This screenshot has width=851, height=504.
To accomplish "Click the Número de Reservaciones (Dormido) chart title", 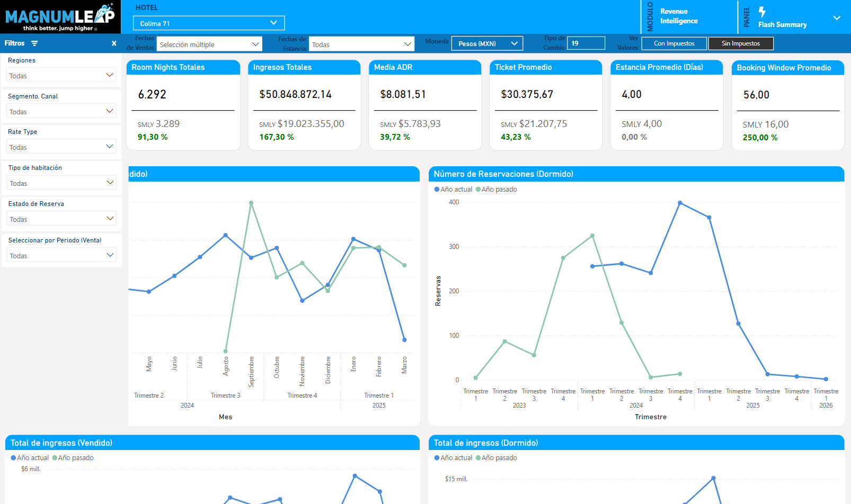I will [503, 174].
